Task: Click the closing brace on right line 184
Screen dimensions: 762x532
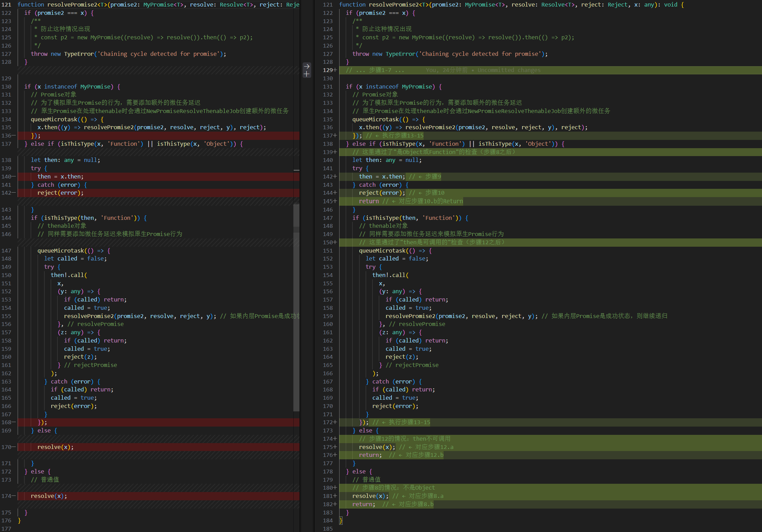Action: (341, 521)
